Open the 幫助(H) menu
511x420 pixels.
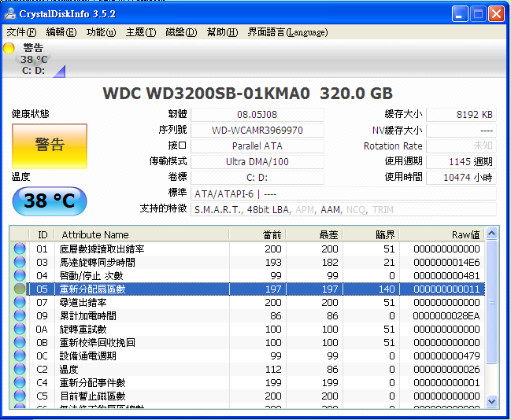[x=222, y=32]
